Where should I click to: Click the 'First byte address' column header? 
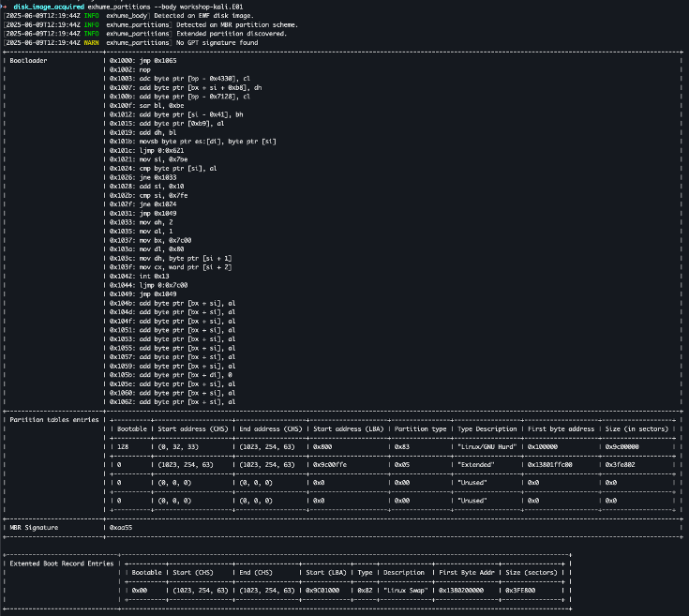[562, 428]
